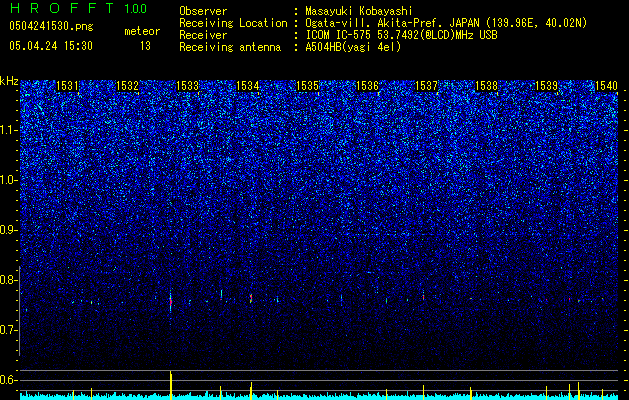Click the 'Receiver' field label

coord(203,35)
